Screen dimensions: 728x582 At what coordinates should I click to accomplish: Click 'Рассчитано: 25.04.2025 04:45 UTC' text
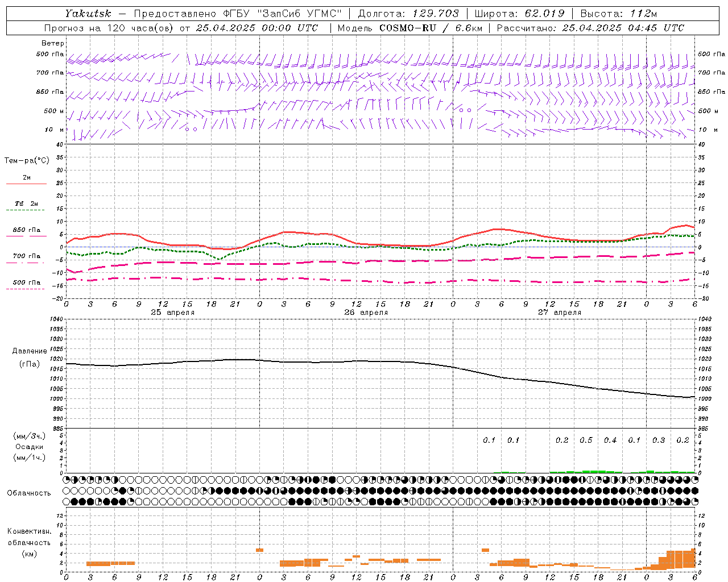[590, 28]
